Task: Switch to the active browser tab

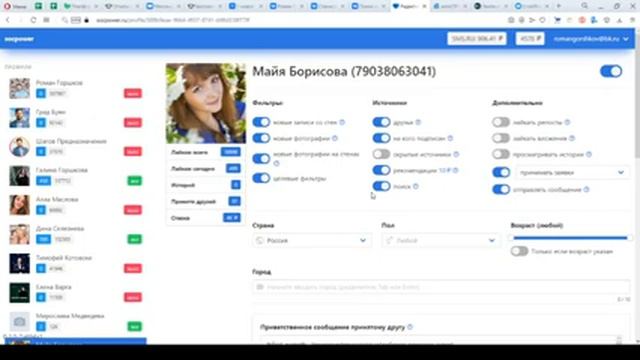Action: click(x=409, y=6)
